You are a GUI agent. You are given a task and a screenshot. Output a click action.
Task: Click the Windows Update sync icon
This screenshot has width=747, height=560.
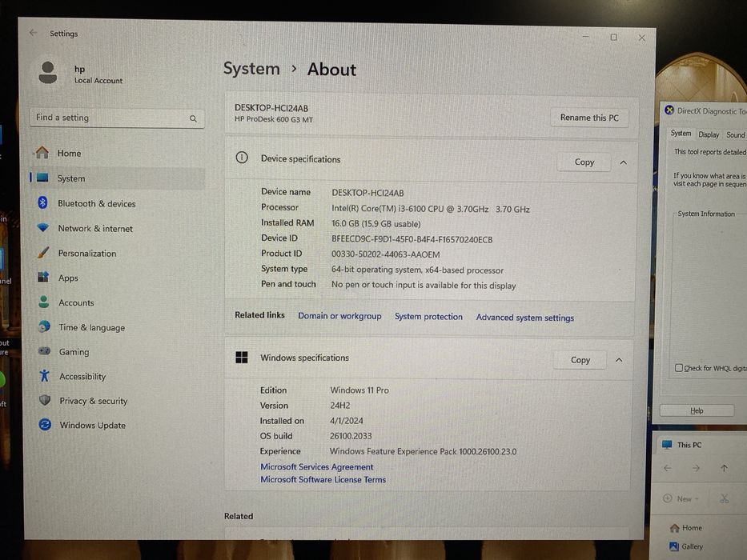click(46, 424)
